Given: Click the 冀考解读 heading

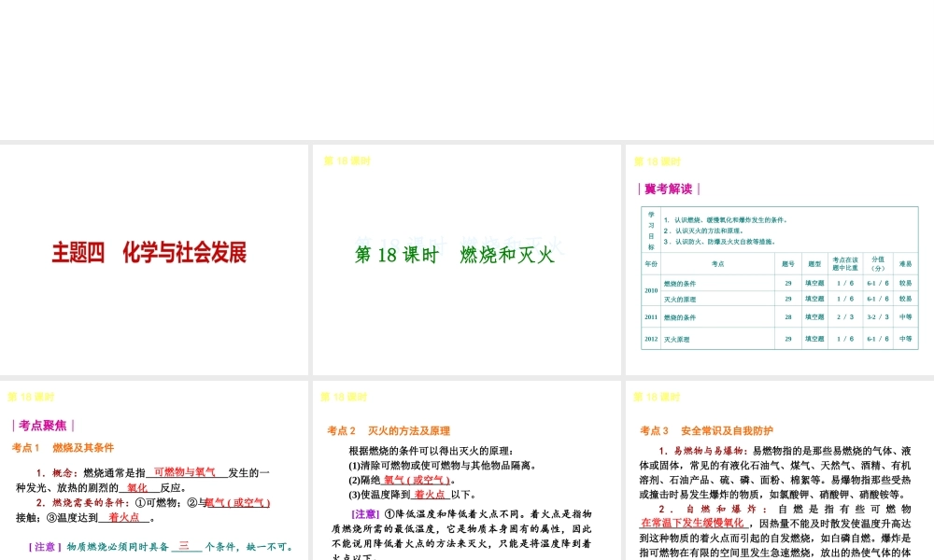Looking at the screenshot, I should (669, 189).
